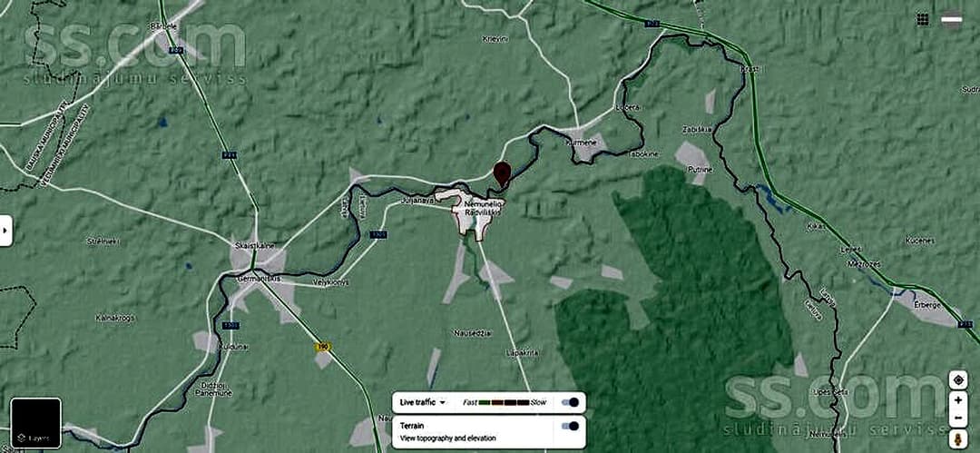Image resolution: width=980 pixels, height=453 pixels.
Task: Expand the collapsed side panel arrow
Action: click(5, 231)
